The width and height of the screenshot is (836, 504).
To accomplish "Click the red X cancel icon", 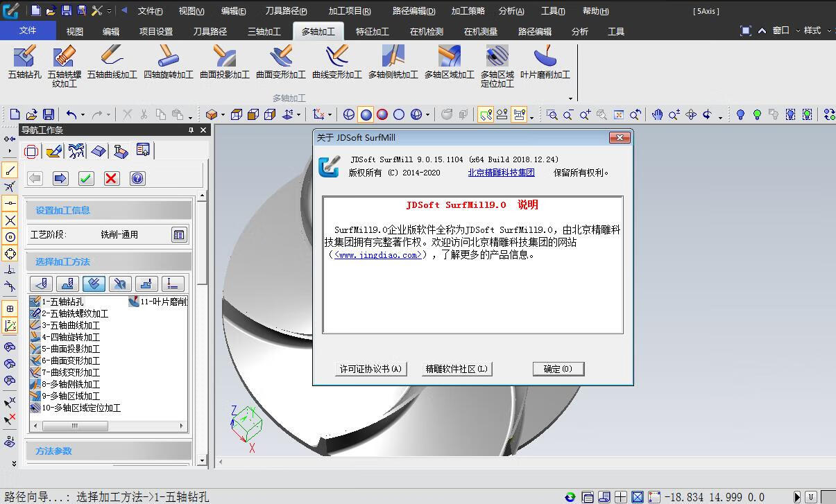I will pos(111,178).
